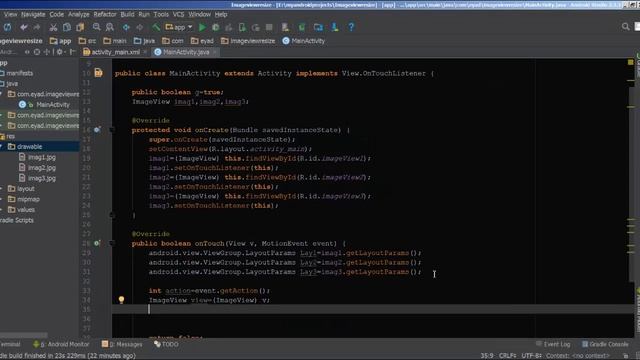Click the java breadcrumb folder
This screenshot has height=360, width=640.
tap(144, 41)
